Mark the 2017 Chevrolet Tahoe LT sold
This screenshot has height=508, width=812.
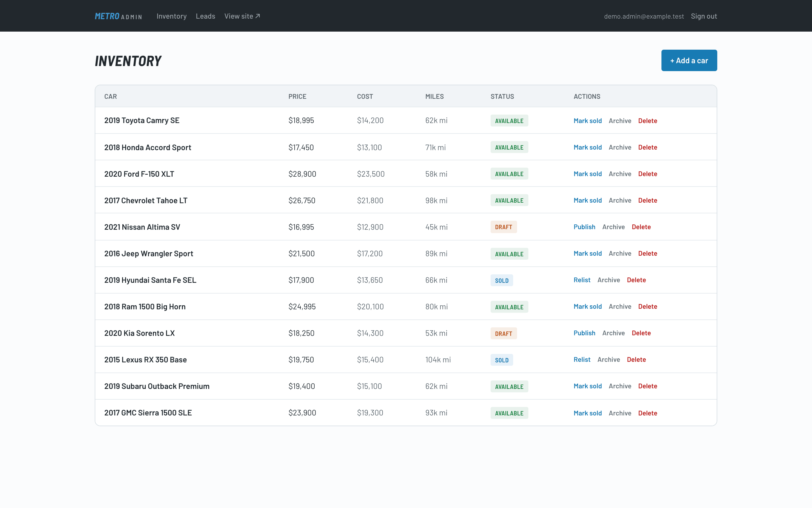[x=588, y=200]
